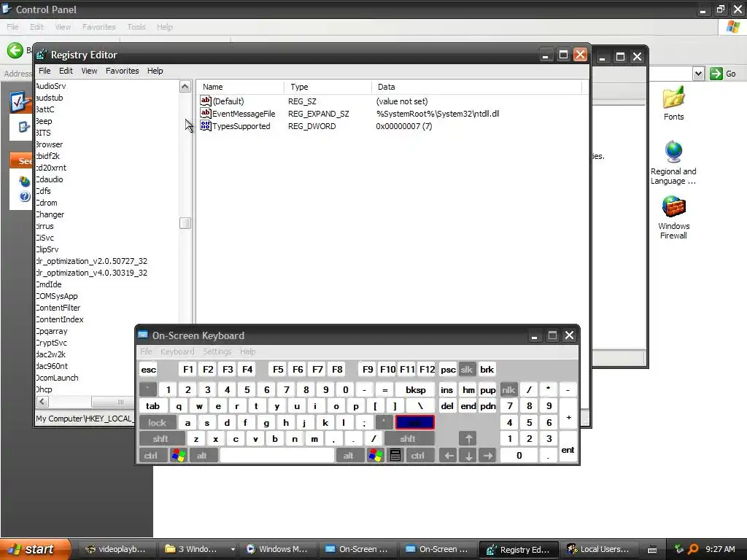The height and width of the screenshot is (560, 747).
Task: Click the psc key
Action: pos(448,370)
